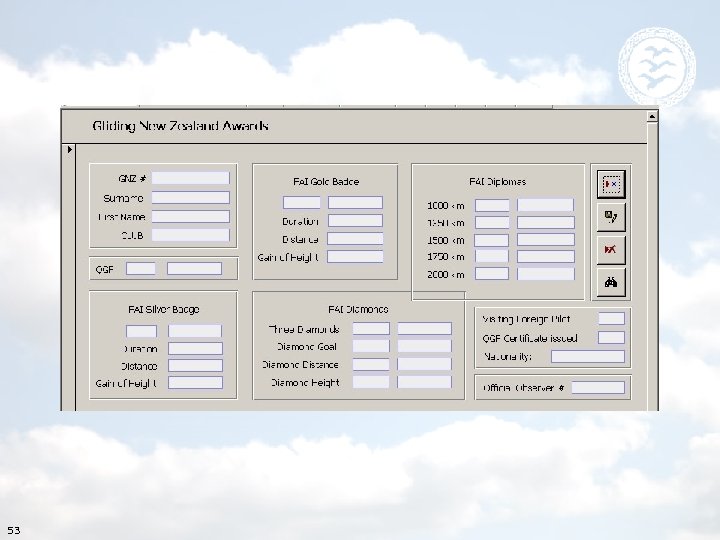
Task: Click the Surname field
Action: click(x=191, y=197)
